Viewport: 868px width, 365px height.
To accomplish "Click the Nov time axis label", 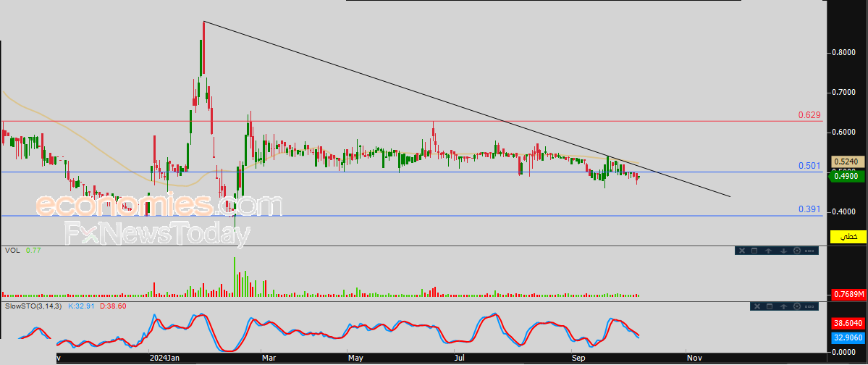I will 693,358.
